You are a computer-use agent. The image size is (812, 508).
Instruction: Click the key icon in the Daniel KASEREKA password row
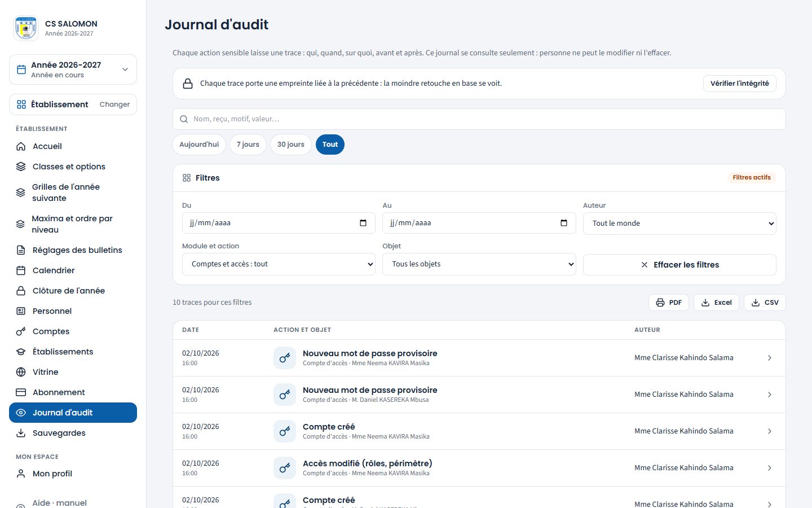coord(285,395)
